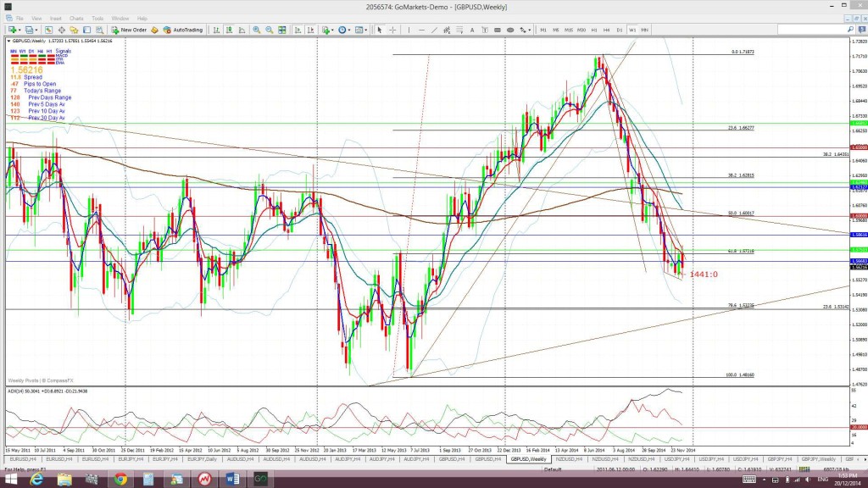Image resolution: width=868 pixels, height=488 pixels.
Task: Click the New Order button
Action: click(x=129, y=30)
